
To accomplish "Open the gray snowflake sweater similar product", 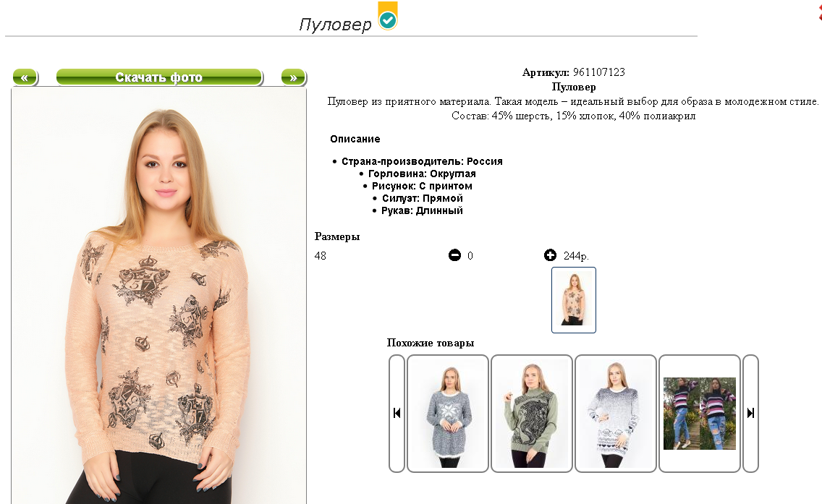I will [x=448, y=414].
